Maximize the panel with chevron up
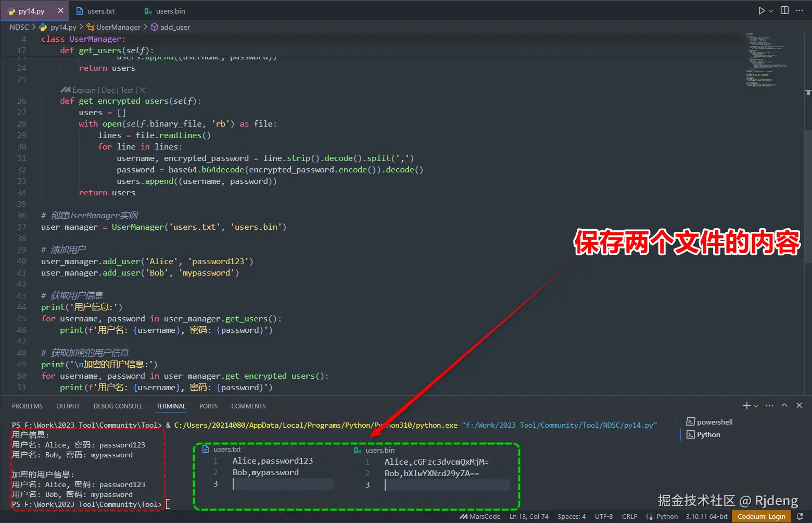This screenshot has width=812, height=523. coord(784,405)
